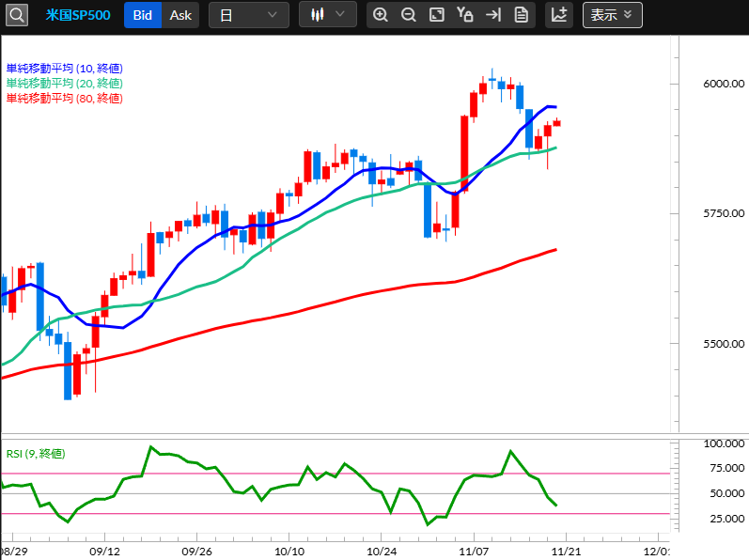
Task: Zoom out of the chart
Action: [x=409, y=15]
